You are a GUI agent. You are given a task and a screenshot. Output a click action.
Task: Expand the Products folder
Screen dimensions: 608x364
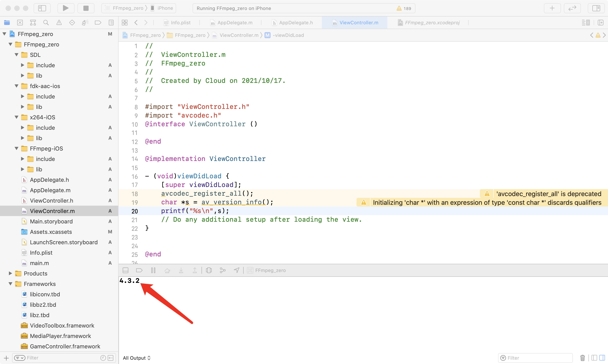point(10,273)
